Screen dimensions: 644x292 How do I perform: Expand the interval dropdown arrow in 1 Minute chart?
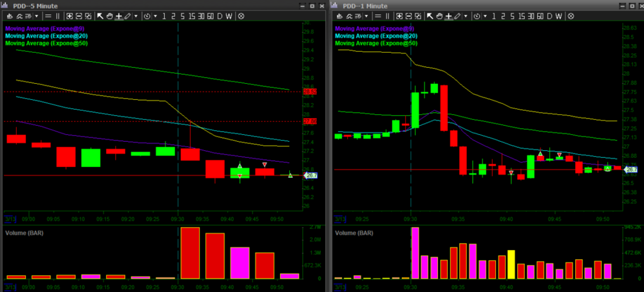(x=484, y=15)
